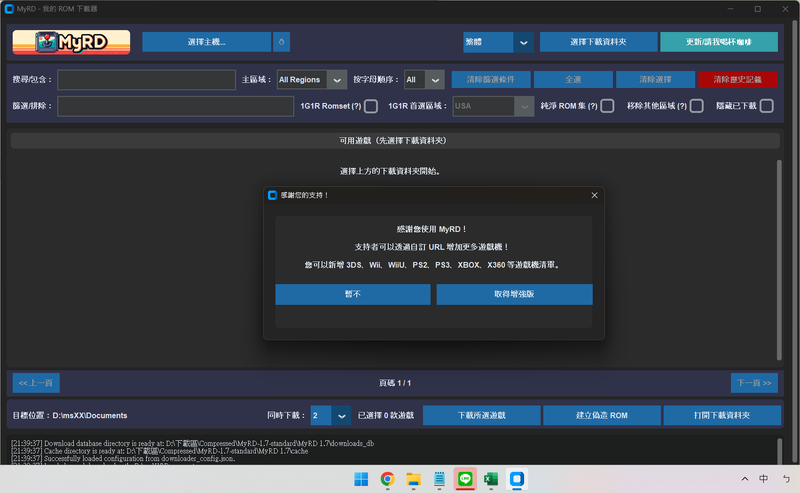
Task: Close the 感謝您的支持 dialog
Action: 594,195
